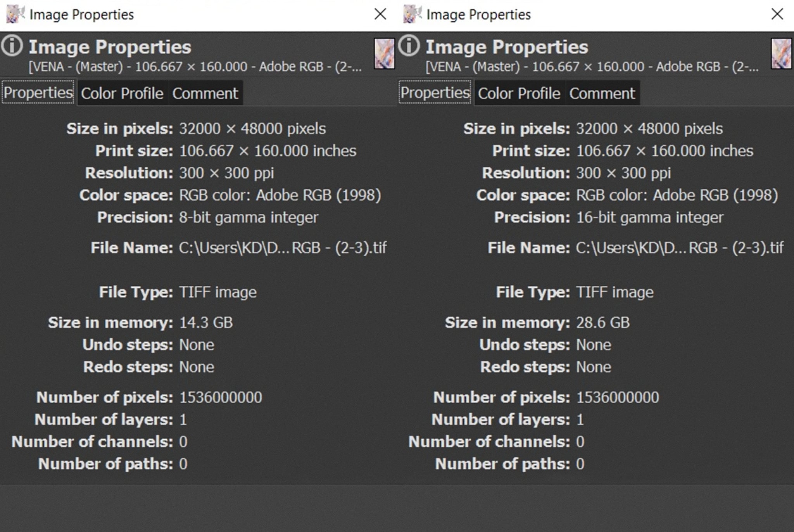The width and height of the screenshot is (794, 532).
Task: Click the file name path in the left dialog
Action: tap(283, 248)
